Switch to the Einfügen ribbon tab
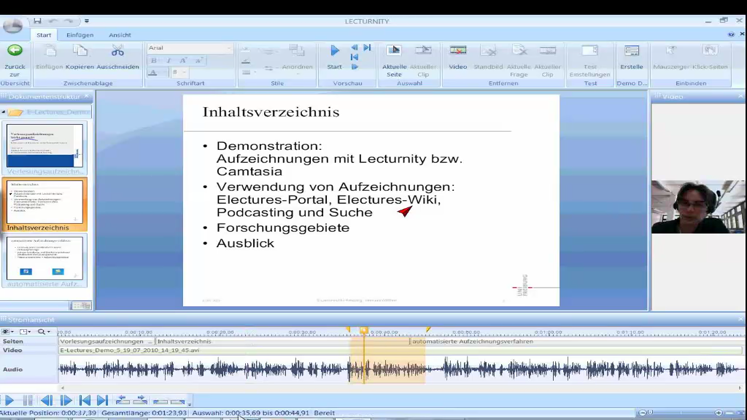 pos(80,35)
